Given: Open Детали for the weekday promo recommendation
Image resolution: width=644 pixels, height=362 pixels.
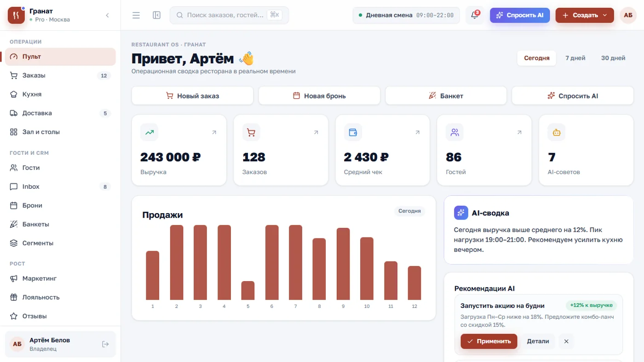Looking at the screenshot, I should pyautogui.click(x=538, y=341).
